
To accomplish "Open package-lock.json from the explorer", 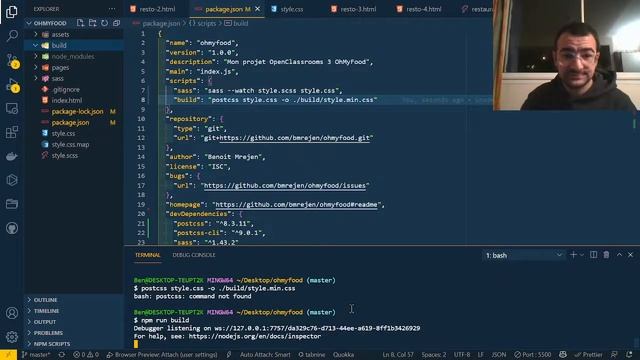I will click(x=77, y=111).
